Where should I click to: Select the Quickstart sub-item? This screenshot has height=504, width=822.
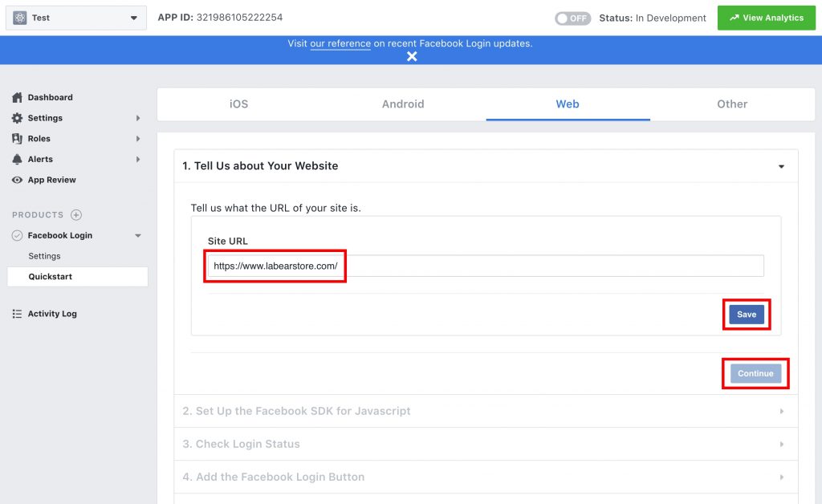[x=78, y=277]
